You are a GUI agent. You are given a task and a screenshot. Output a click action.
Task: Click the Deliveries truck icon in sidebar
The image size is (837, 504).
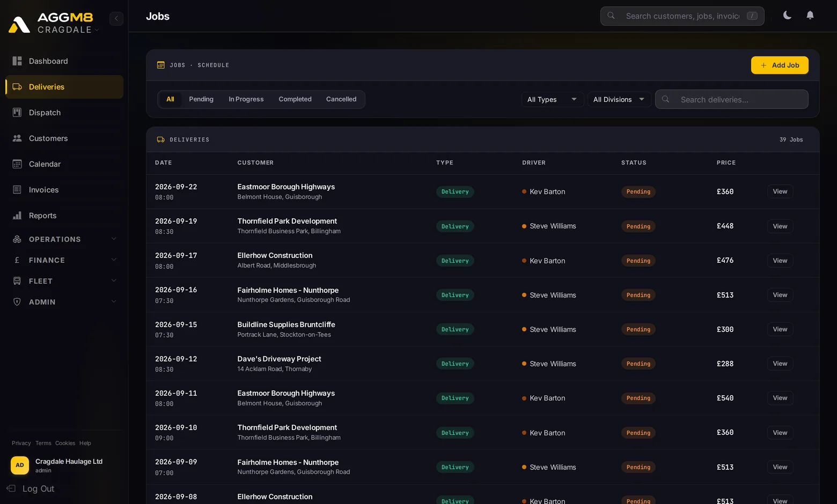point(17,87)
